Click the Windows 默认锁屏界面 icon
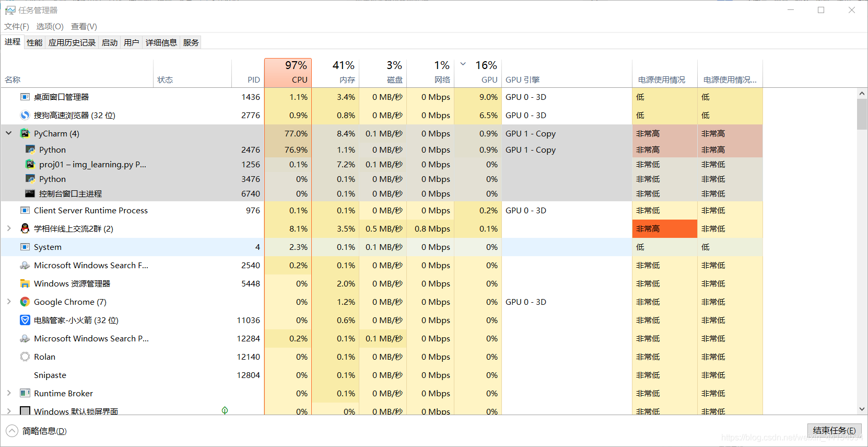This screenshot has height=447, width=868. [25, 411]
